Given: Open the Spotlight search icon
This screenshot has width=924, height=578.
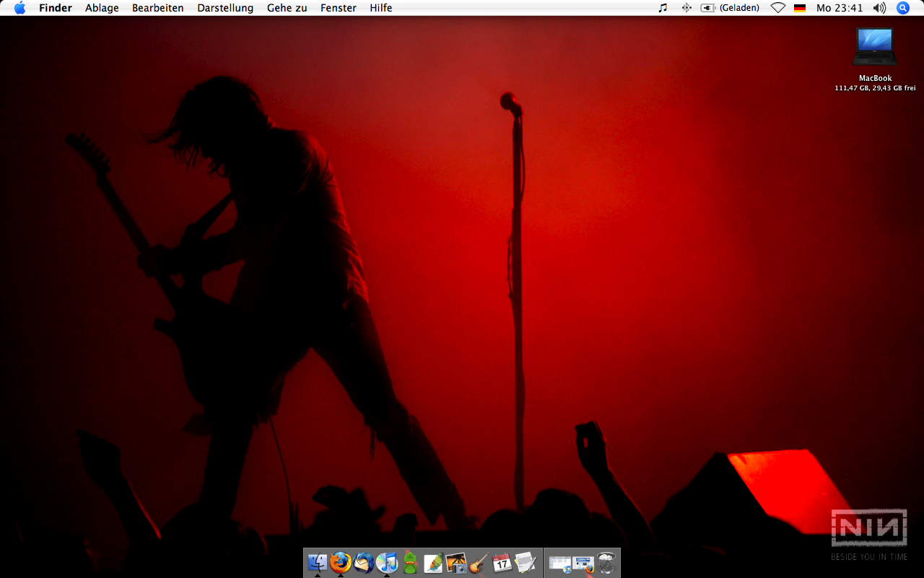Looking at the screenshot, I should (902, 8).
